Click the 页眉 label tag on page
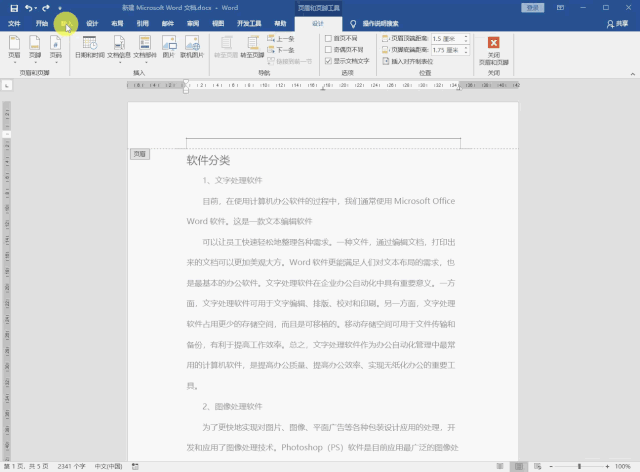 140,154
